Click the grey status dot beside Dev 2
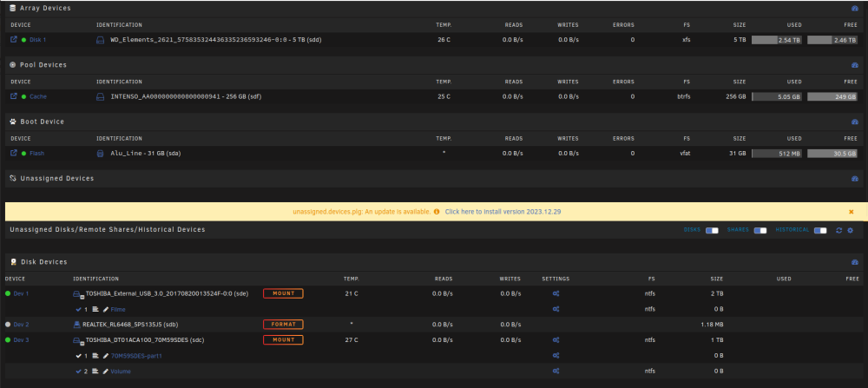 tap(7, 325)
